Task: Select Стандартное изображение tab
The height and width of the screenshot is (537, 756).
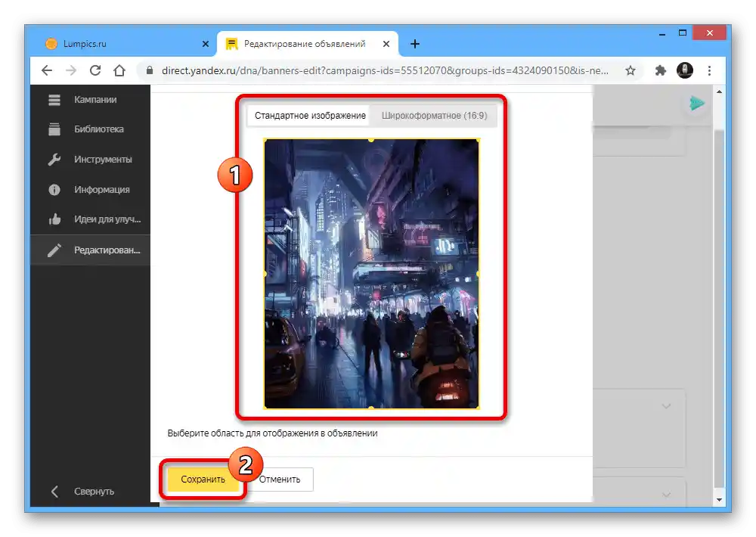Action: pyautogui.click(x=310, y=116)
